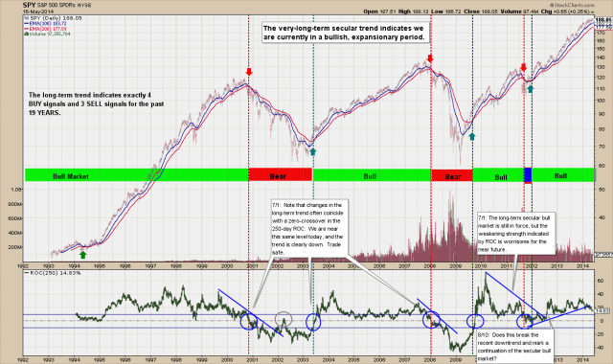Click the 'Open 187.51' header value

coord(379,11)
